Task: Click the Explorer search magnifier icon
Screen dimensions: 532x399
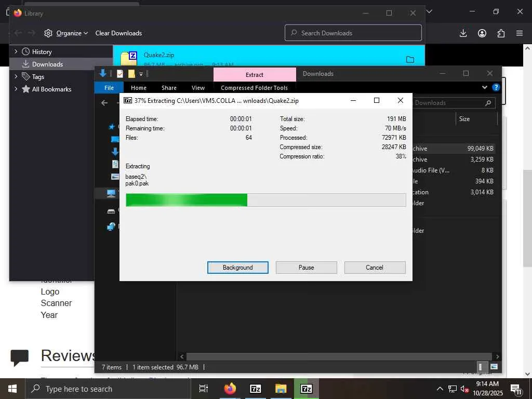Action: coord(488,103)
